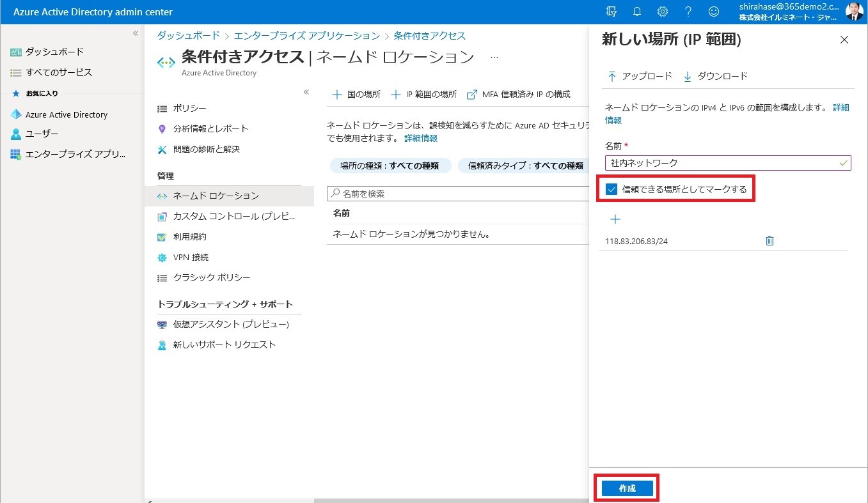
Task: Open the 場所の種類 filter pill
Action: [390, 166]
